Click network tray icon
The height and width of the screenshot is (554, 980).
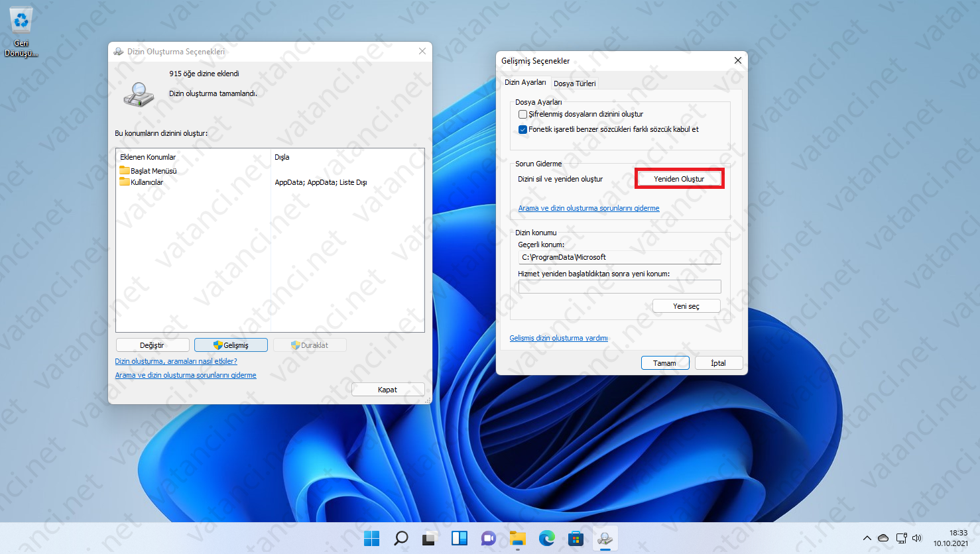point(901,538)
